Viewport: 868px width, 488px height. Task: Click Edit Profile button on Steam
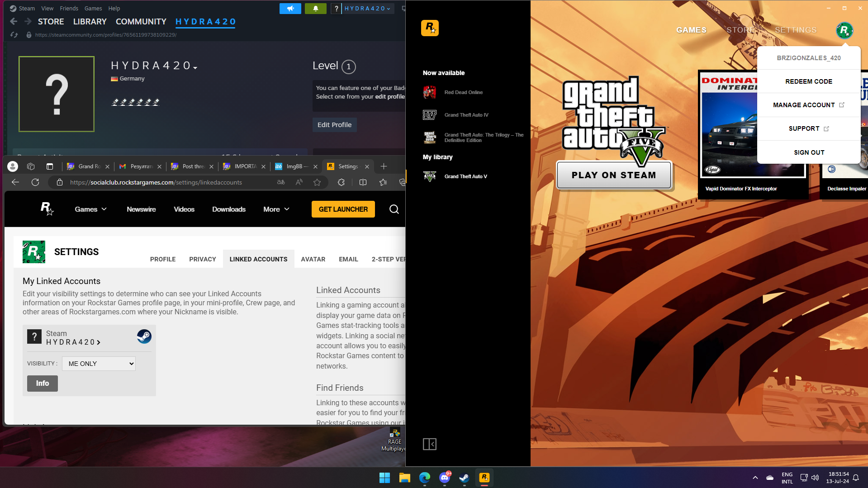point(335,125)
